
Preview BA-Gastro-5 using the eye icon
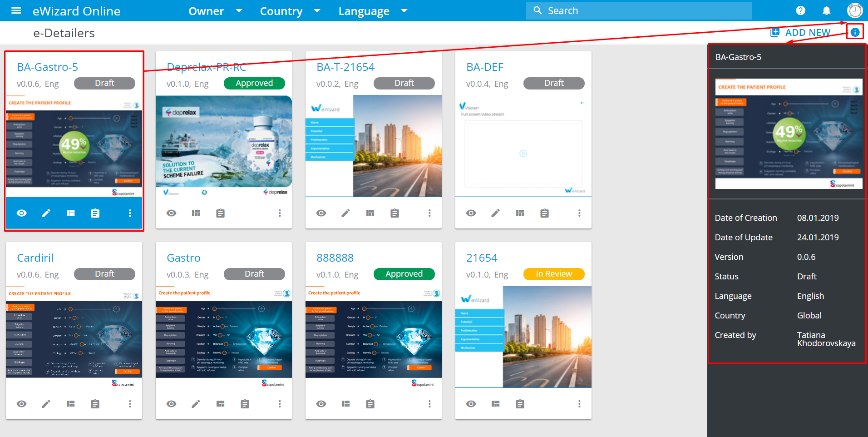[22, 213]
